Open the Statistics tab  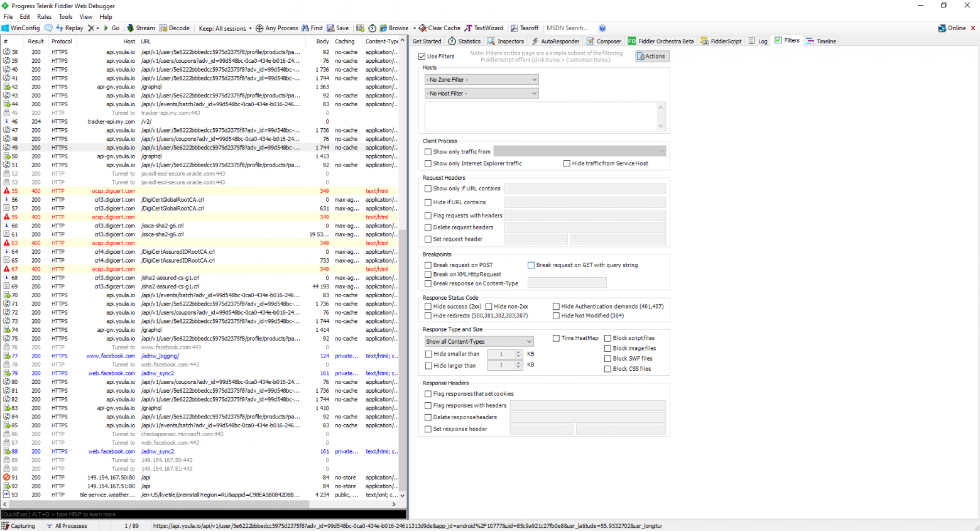(464, 41)
